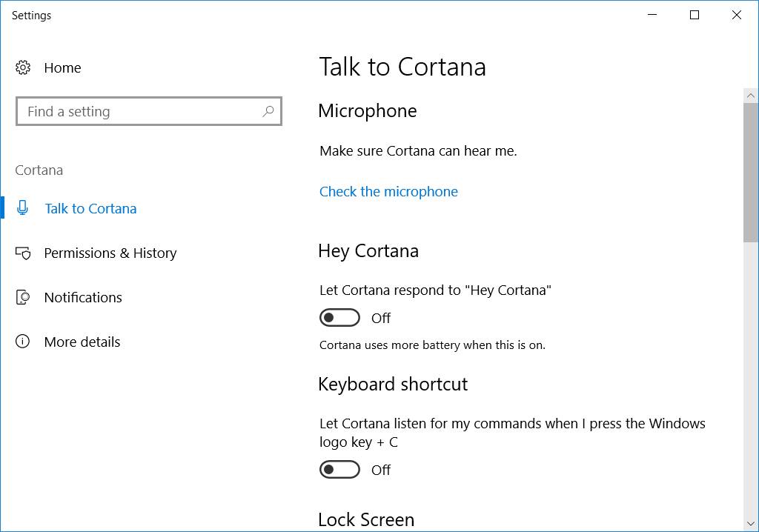
Task: Click the Settings window title text
Action: [31, 16]
